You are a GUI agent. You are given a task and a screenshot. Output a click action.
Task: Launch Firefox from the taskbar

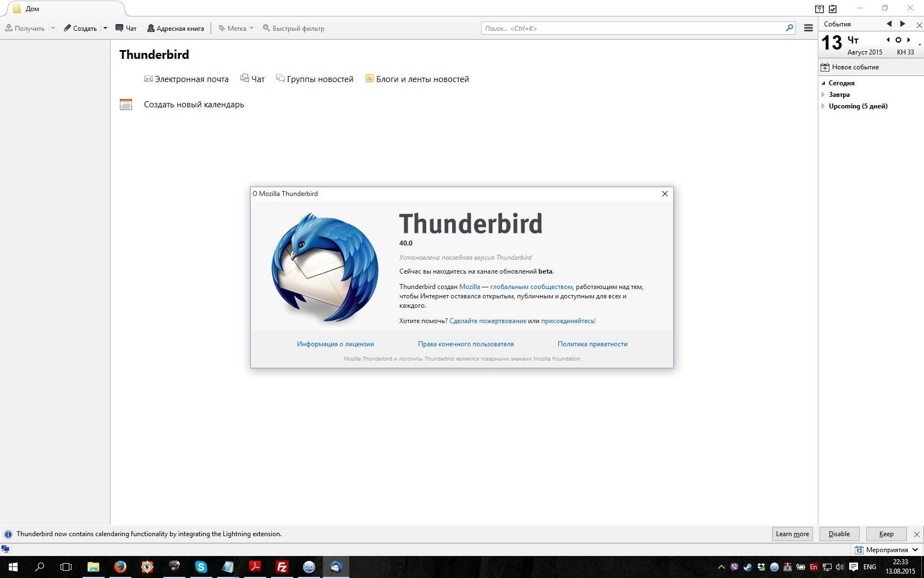120,567
